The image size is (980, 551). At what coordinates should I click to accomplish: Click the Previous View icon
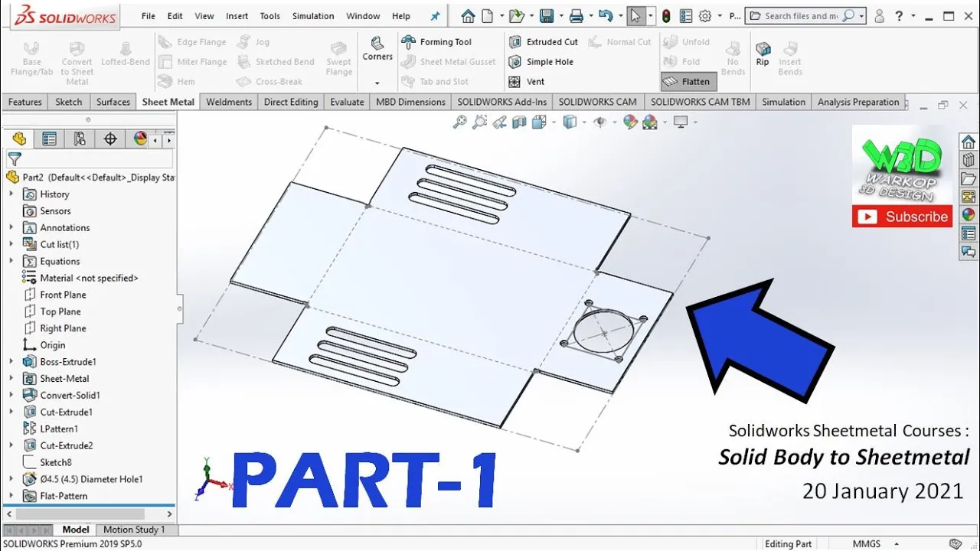pos(500,122)
